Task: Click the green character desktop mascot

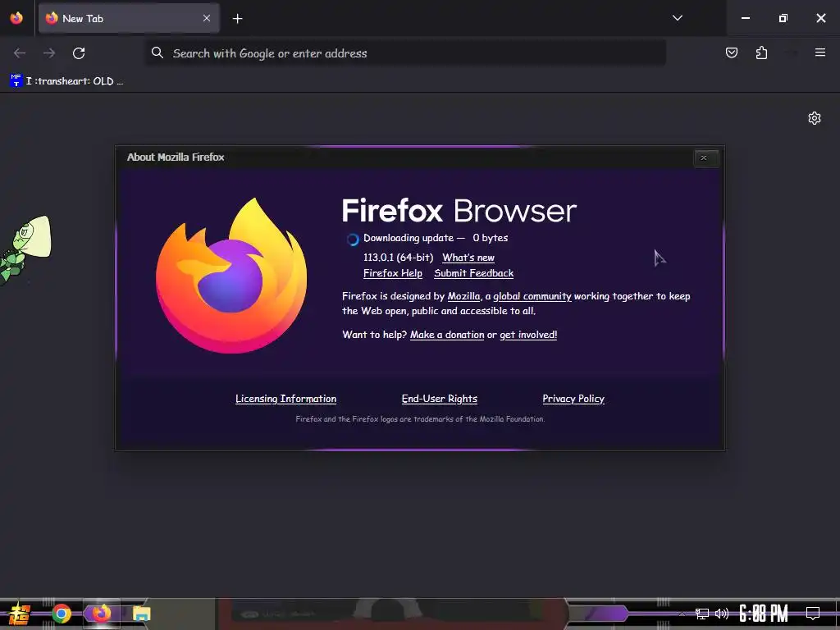Action: [25, 249]
